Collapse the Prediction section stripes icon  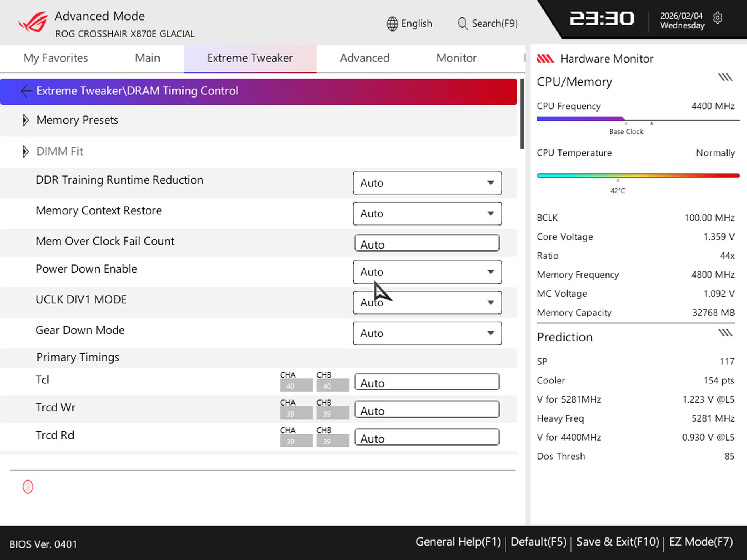point(725,333)
